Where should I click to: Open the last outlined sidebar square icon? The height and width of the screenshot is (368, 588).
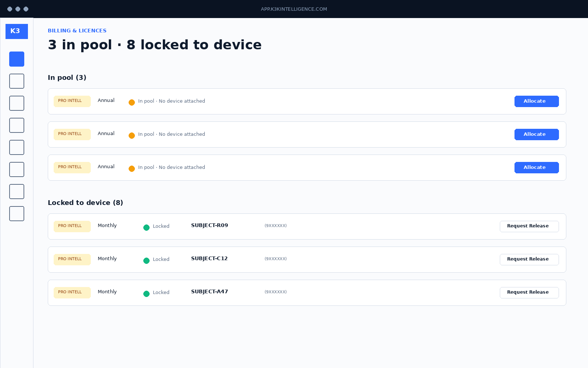tap(17, 213)
